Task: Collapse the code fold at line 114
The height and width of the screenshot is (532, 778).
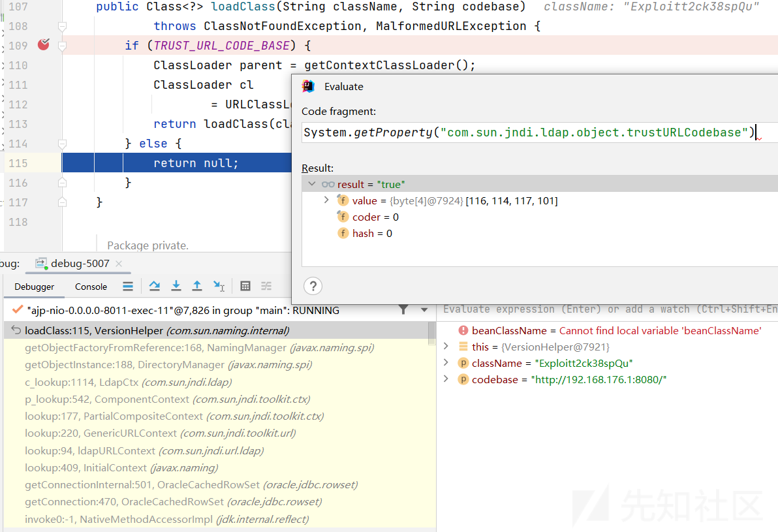Action: [62, 144]
